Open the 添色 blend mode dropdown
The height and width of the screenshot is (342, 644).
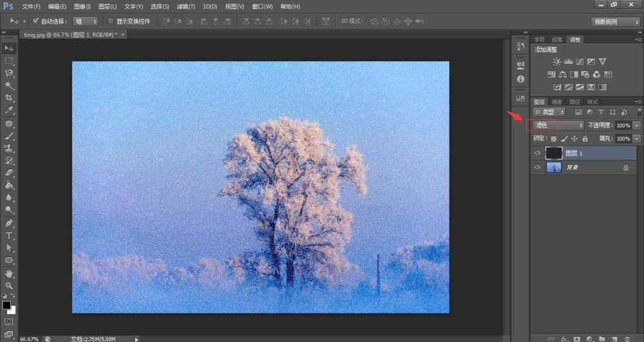click(558, 125)
